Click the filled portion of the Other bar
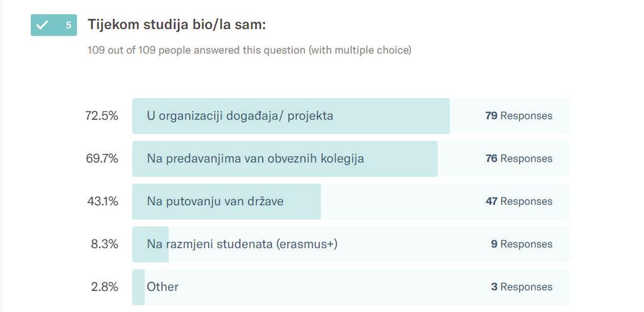This screenshot has width=644, height=312. (x=138, y=287)
